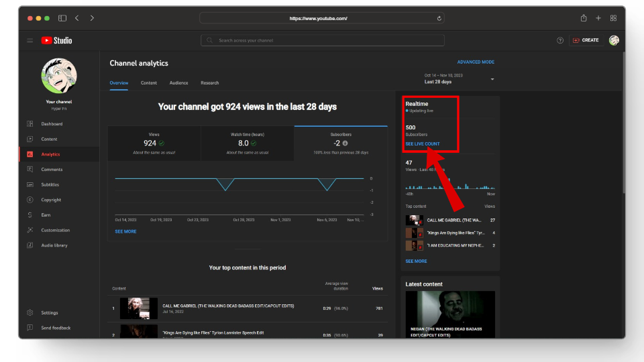Click the SEE LIVE COUNT link
The height and width of the screenshot is (362, 644).
423,144
